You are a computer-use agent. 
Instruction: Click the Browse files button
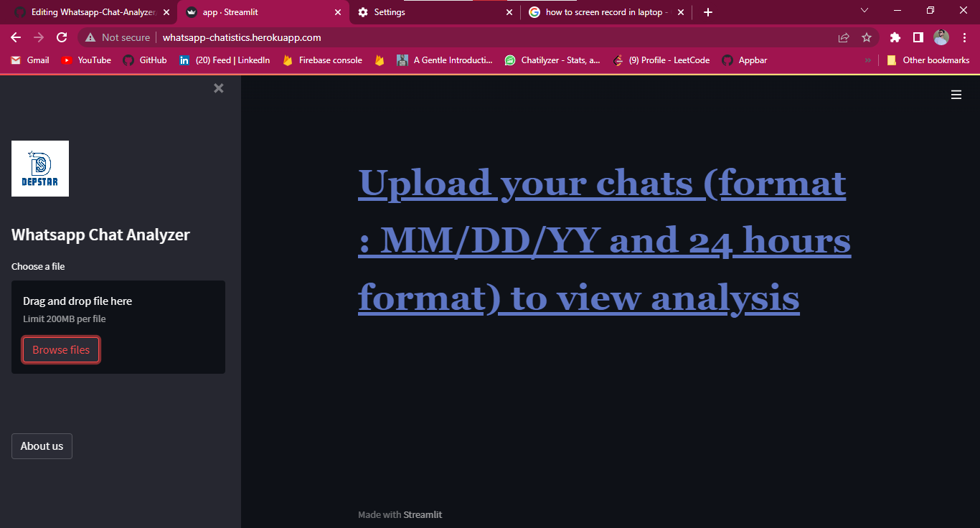tap(60, 349)
